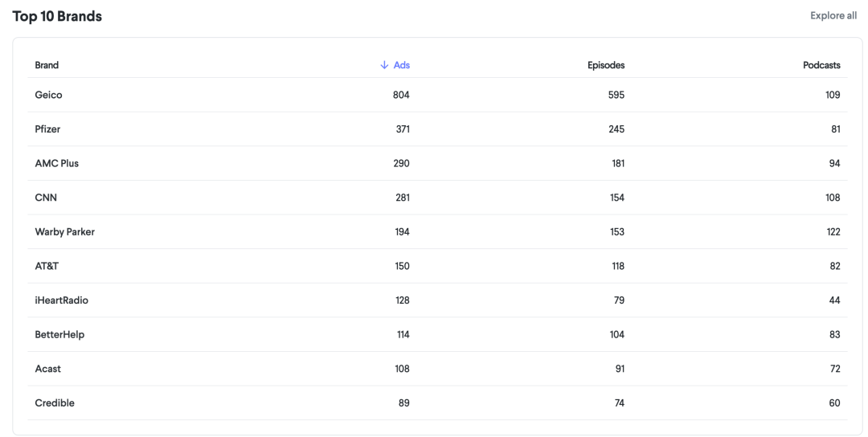868x437 pixels.
Task: Click the CNN brand name
Action: pyautogui.click(x=46, y=198)
